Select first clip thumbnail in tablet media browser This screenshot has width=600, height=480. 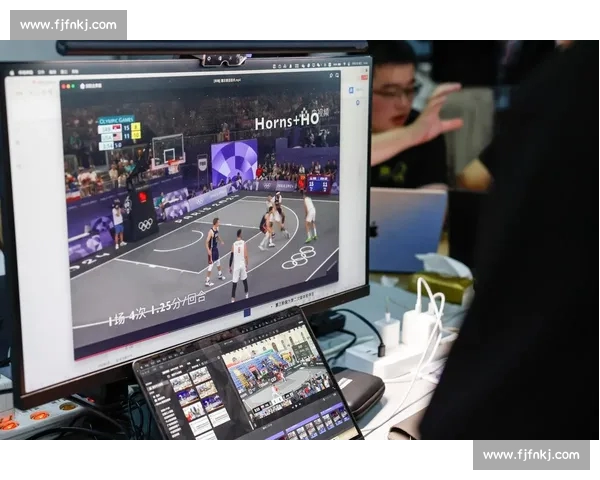[181, 381]
